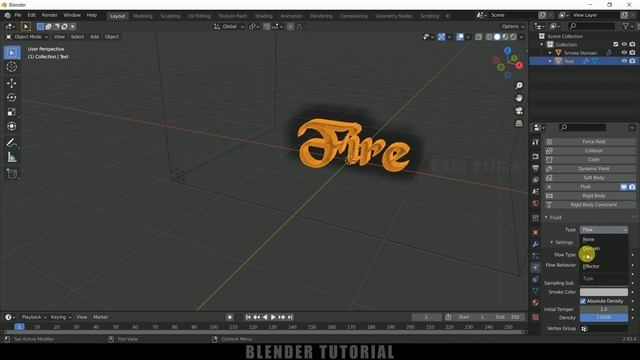640x360 pixels.
Task: Toggle Fluid physics show in render
Action: tap(632, 187)
